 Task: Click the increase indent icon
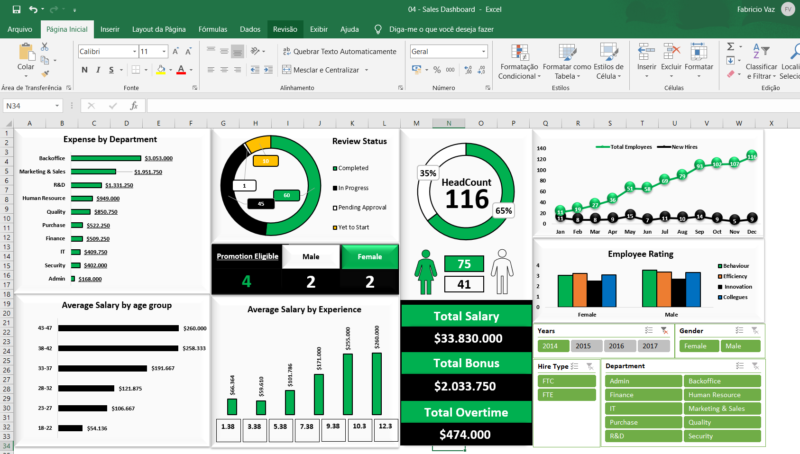(268, 70)
